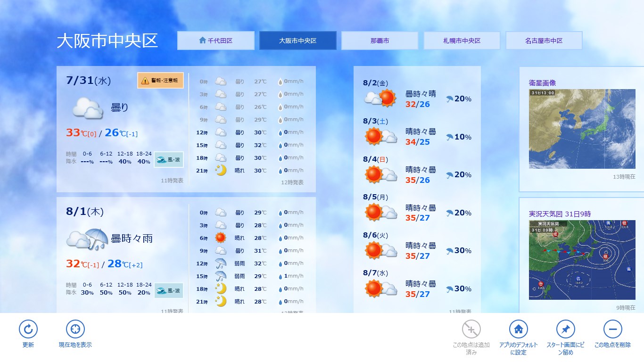Image resolution: width=644 pixels, height=362 pixels.
Task: Click the 8/1(木) date heading
Action: [85, 212]
